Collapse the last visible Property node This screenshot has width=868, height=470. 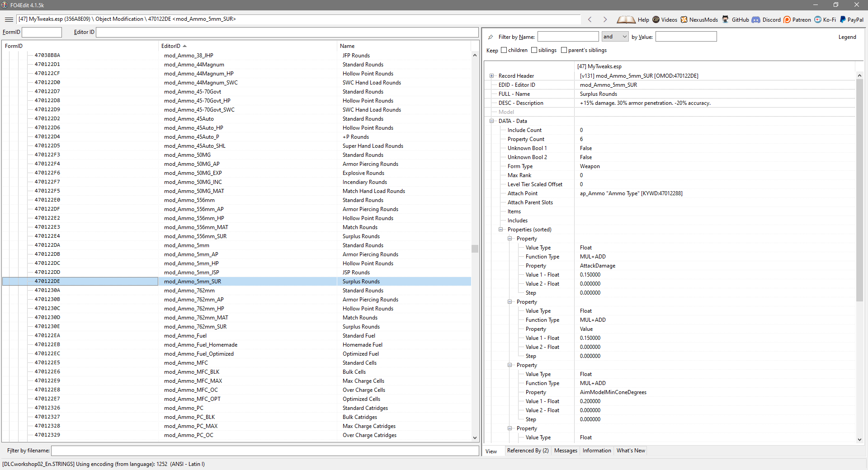click(x=510, y=428)
